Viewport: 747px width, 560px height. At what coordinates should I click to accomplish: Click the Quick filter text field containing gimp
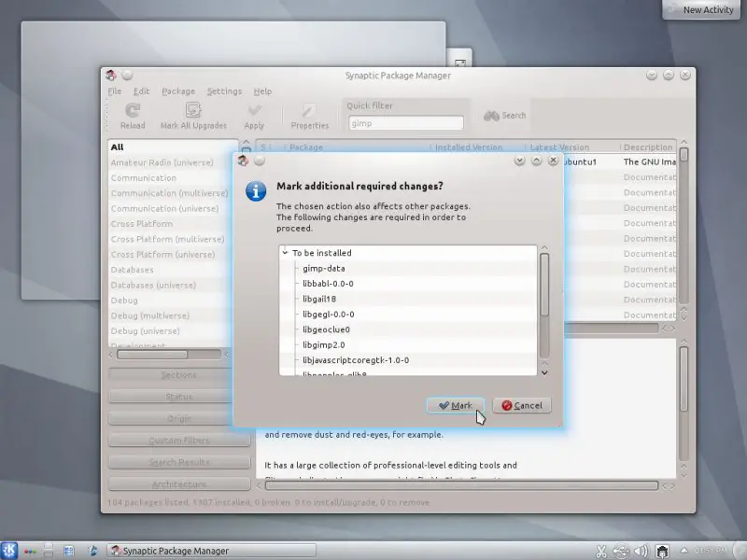405,123
